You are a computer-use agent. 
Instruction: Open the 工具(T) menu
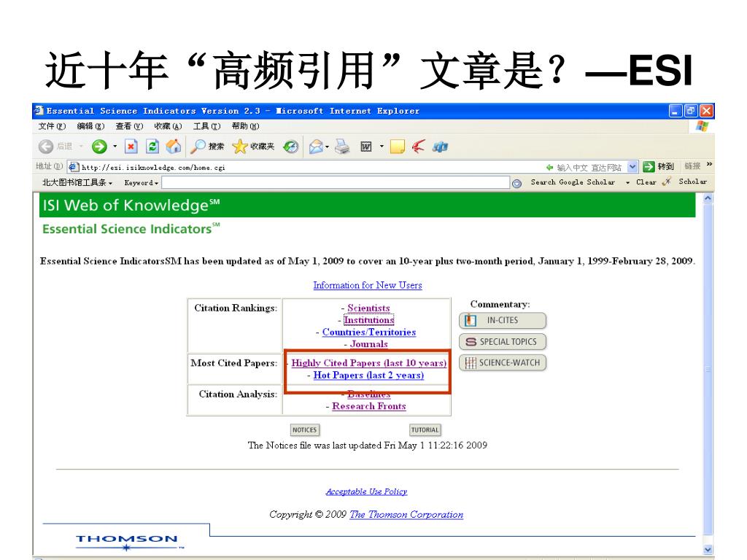click(x=206, y=126)
